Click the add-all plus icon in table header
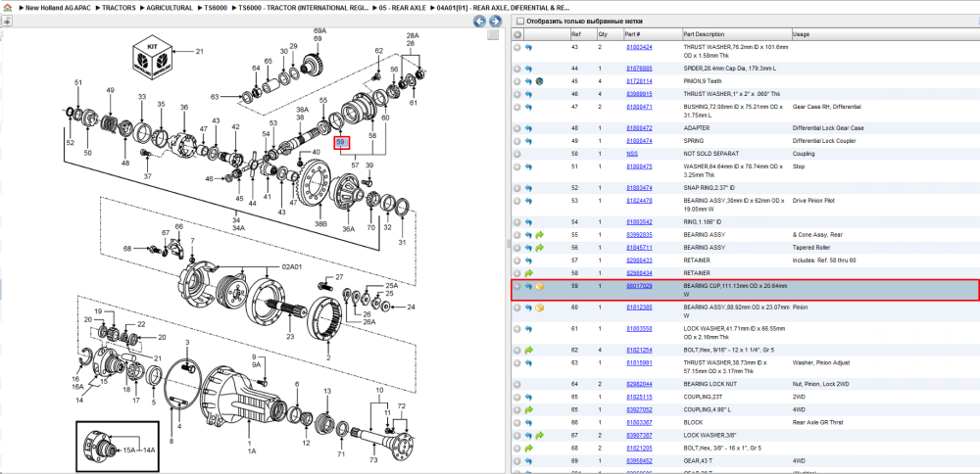 (x=517, y=34)
